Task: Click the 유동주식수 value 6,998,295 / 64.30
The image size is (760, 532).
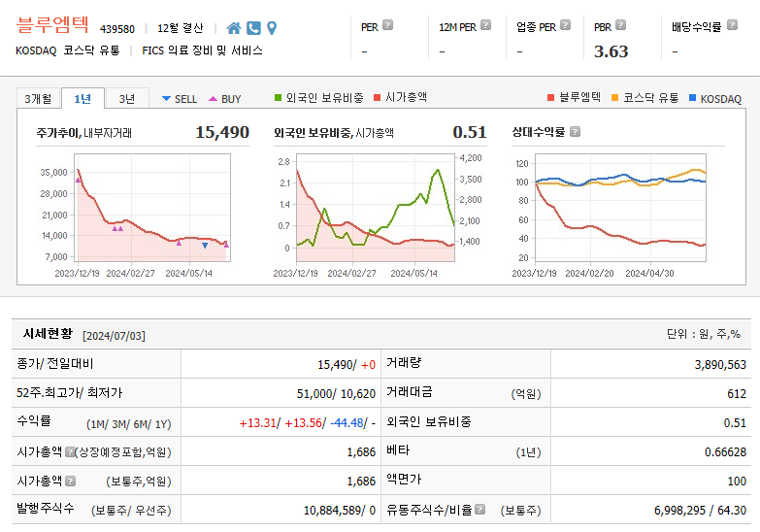Action: [x=701, y=511]
